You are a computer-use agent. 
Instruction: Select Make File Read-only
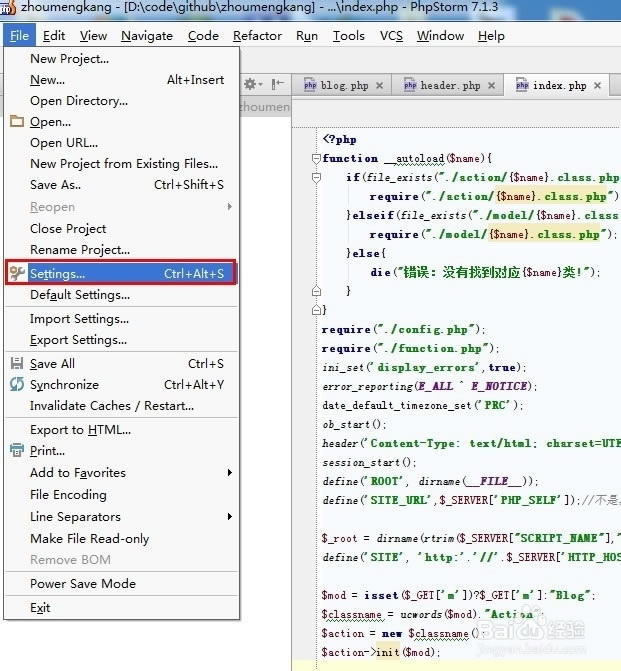pyautogui.click(x=121, y=538)
